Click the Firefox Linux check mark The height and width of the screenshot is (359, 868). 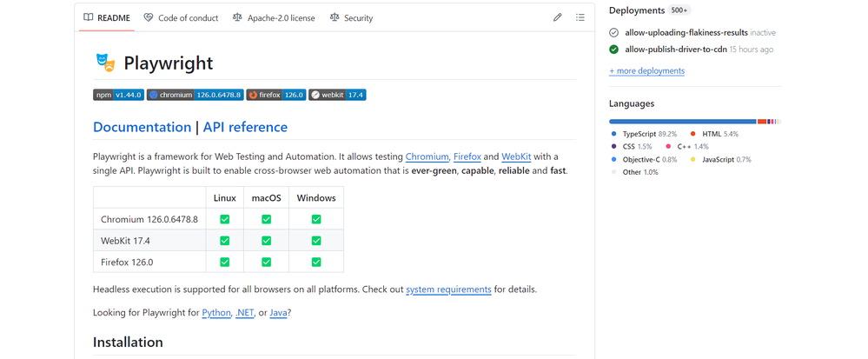coord(225,262)
